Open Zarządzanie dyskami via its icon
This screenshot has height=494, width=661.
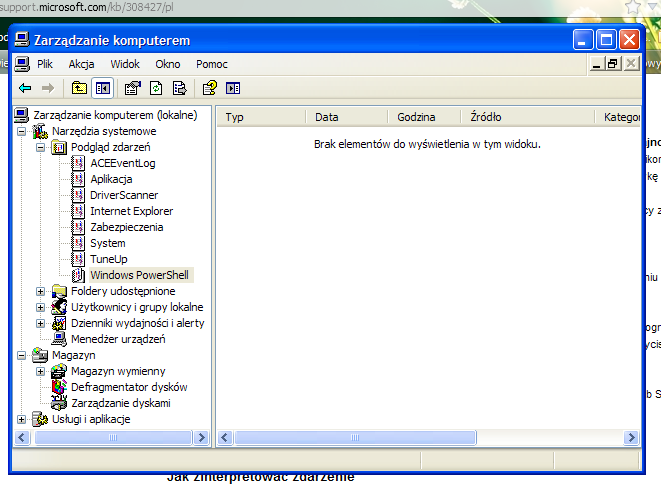coord(59,403)
